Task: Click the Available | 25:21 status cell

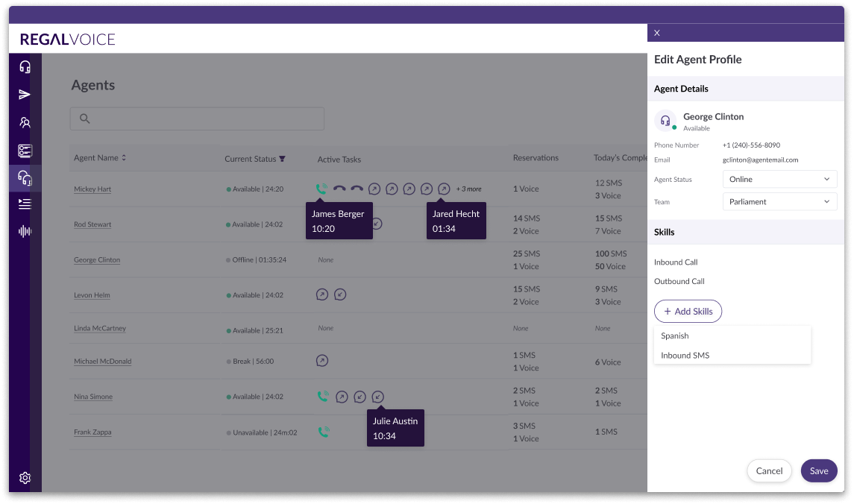Action: pyautogui.click(x=254, y=331)
